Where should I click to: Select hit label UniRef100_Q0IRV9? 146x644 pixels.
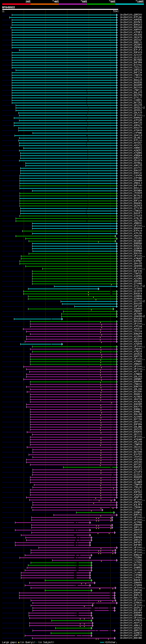(x=131, y=291)
